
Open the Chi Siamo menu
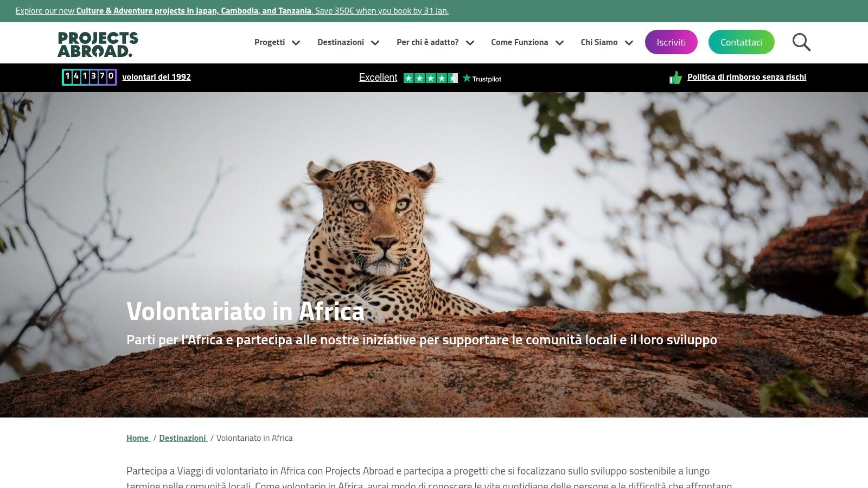(599, 42)
